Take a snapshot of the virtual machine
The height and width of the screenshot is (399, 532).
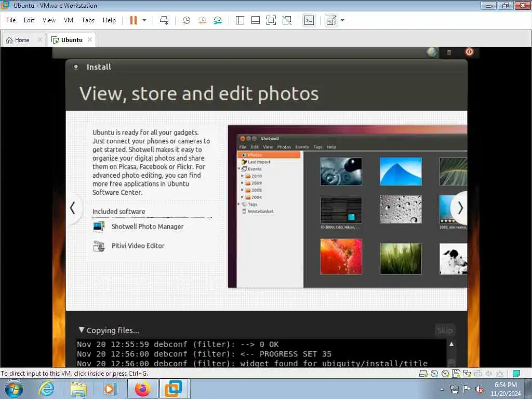point(187,20)
